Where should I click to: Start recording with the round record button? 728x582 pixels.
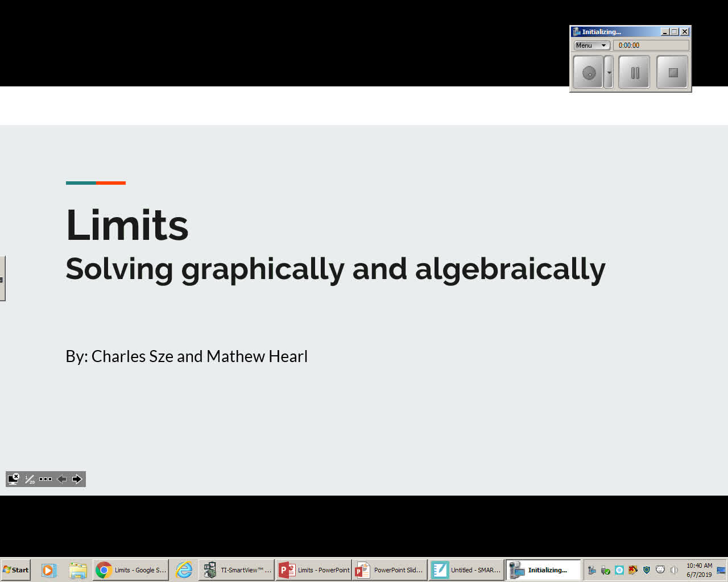pyautogui.click(x=589, y=72)
